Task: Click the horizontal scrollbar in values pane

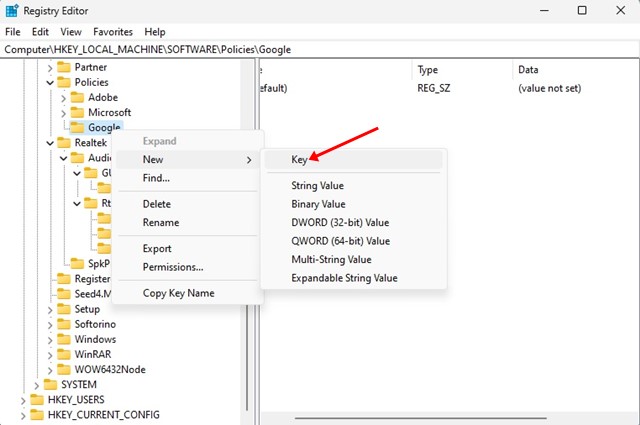Action: click(x=420, y=418)
